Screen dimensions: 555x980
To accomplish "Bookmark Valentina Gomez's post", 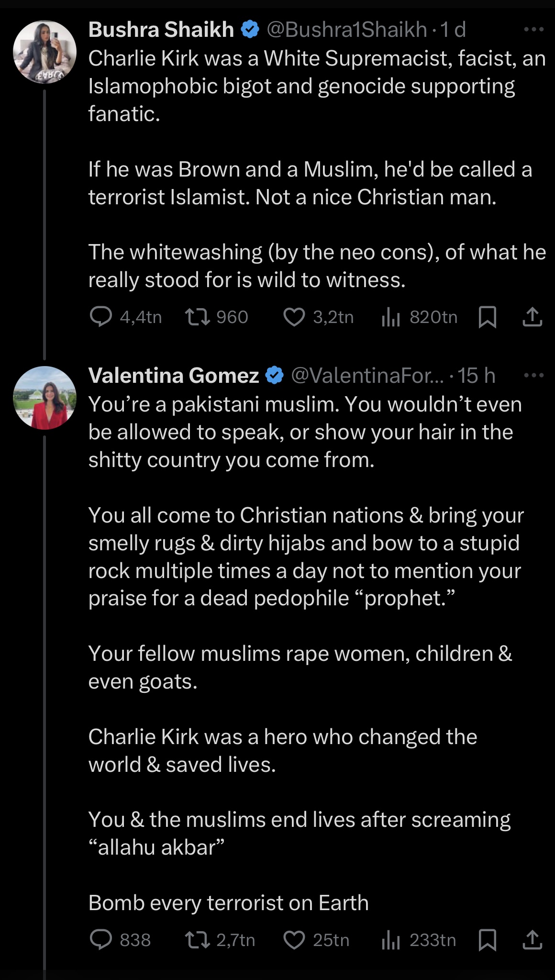I will coord(487,940).
